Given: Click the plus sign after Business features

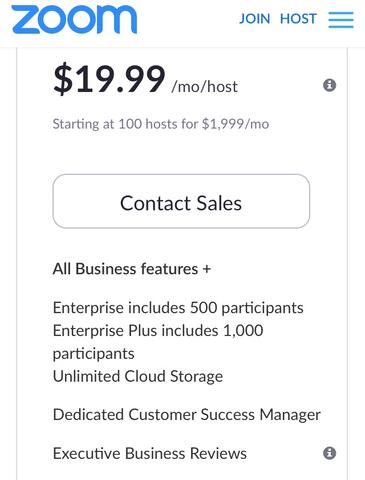Looking at the screenshot, I should coord(207,269).
